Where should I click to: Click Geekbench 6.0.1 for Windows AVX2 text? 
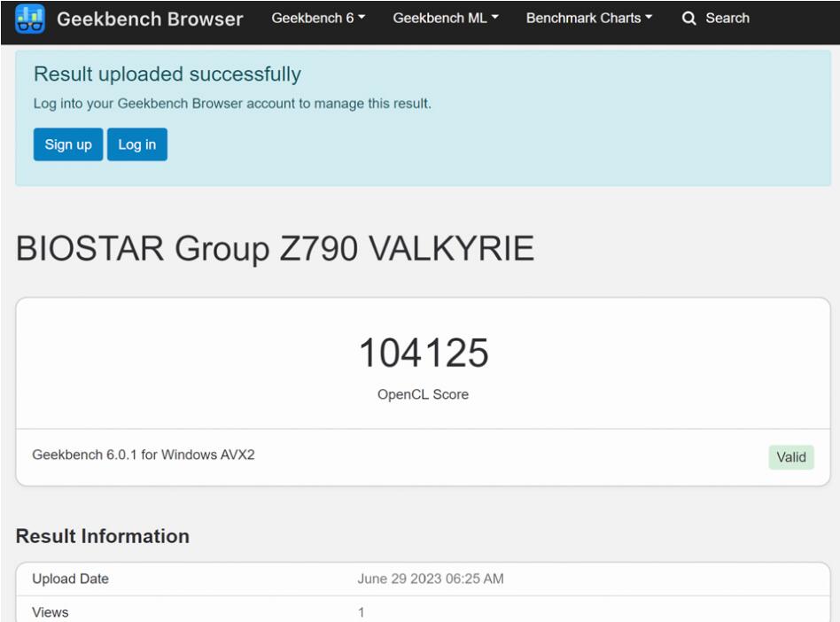pyautogui.click(x=144, y=455)
